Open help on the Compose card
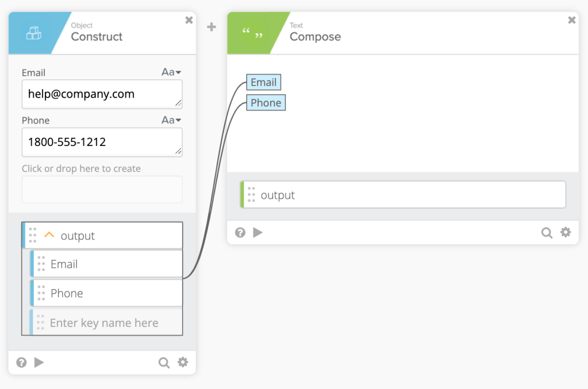Viewport: 588px width, 389px height. pyautogui.click(x=240, y=233)
